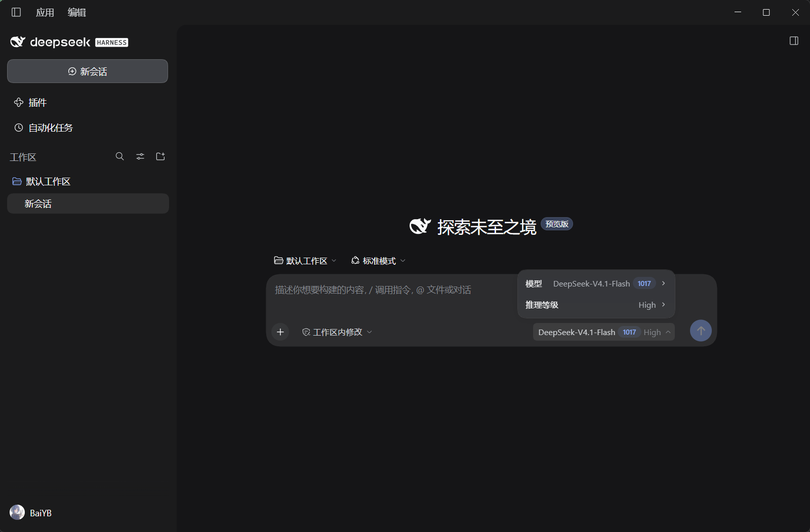Maximize the application window
Screen dimensions: 810x532
tap(766, 12)
